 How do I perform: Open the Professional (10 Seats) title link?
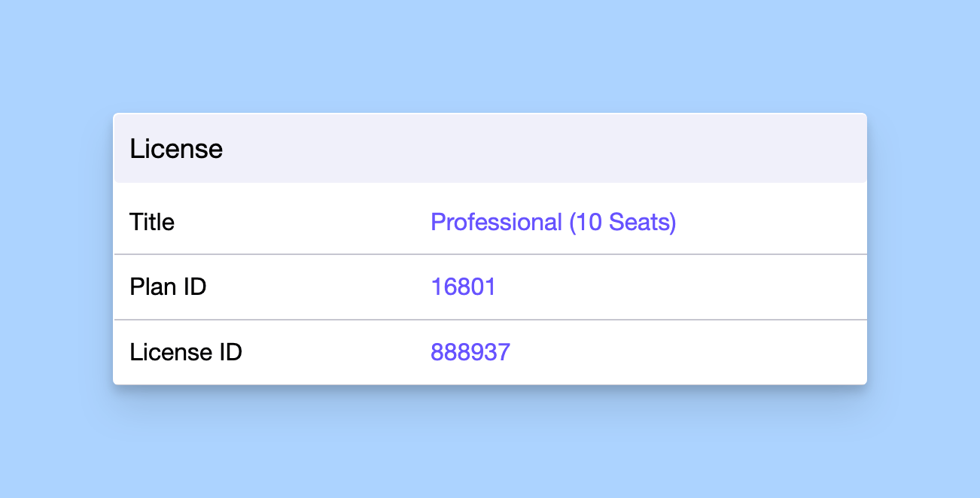point(553,222)
